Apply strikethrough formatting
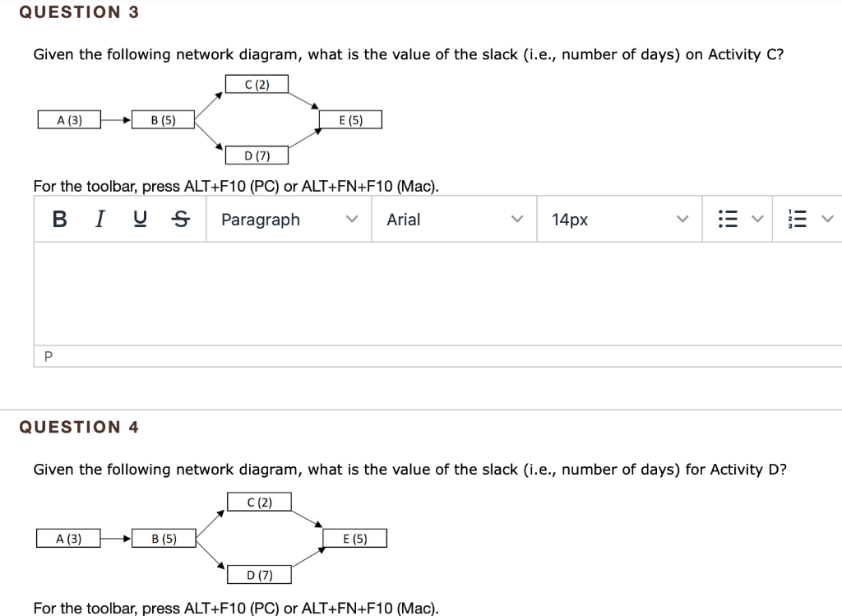 pos(180,219)
